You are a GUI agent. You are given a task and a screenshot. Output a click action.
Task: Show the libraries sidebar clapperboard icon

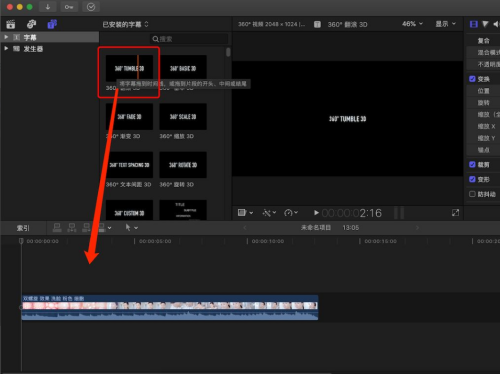[11, 24]
